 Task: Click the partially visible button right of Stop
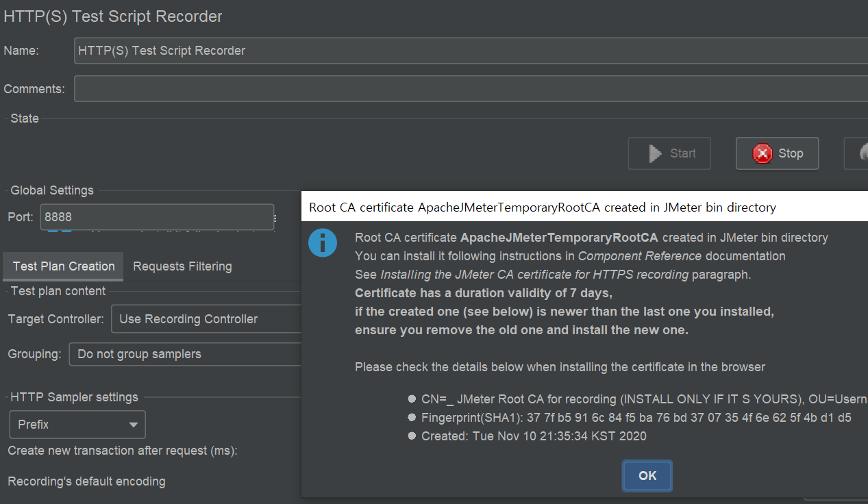(856, 153)
